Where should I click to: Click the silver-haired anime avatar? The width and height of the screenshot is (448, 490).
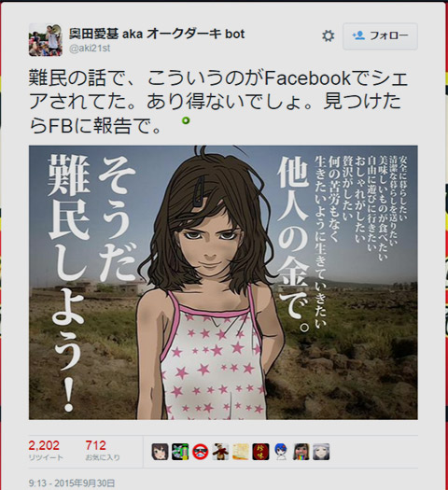pyautogui.click(x=321, y=452)
